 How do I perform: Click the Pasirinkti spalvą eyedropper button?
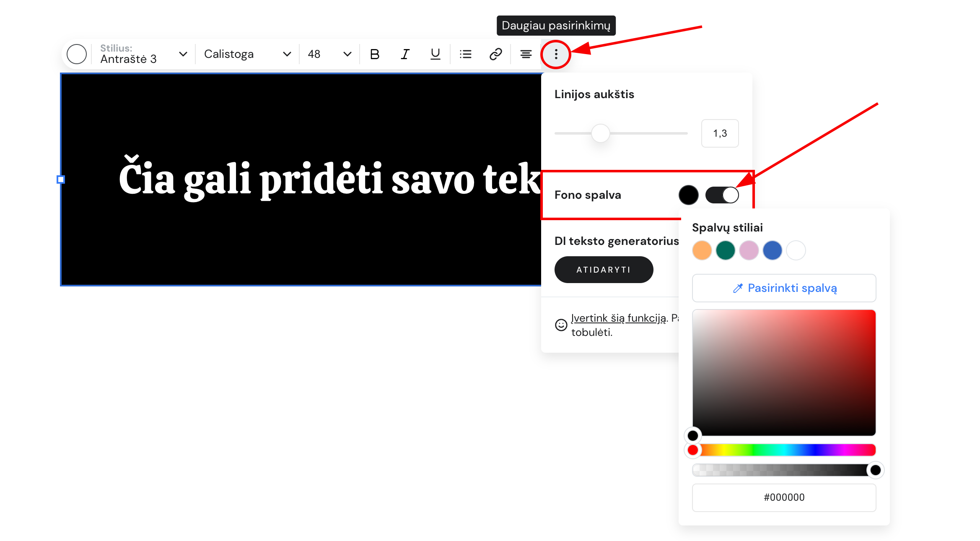(x=784, y=288)
